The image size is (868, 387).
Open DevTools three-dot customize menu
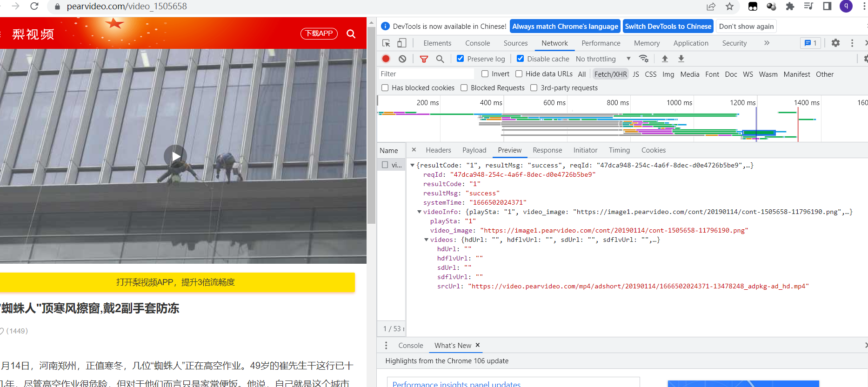(x=852, y=43)
